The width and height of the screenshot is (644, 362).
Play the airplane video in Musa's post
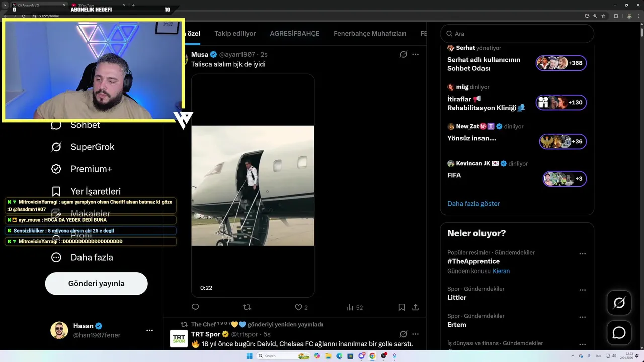(253, 186)
